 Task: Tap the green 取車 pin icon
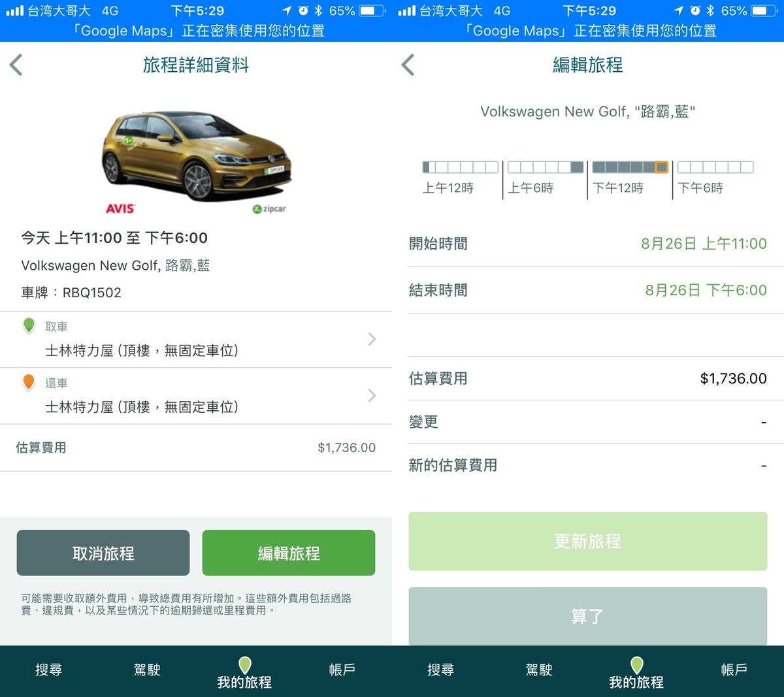pyautogui.click(x=29, y=326)
